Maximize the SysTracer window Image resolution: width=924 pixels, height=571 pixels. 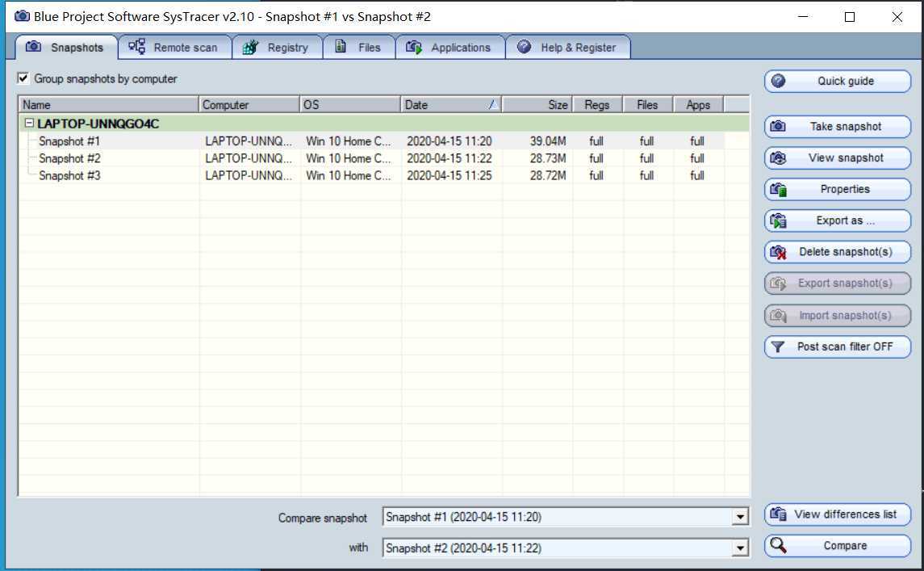coord(849,16)
